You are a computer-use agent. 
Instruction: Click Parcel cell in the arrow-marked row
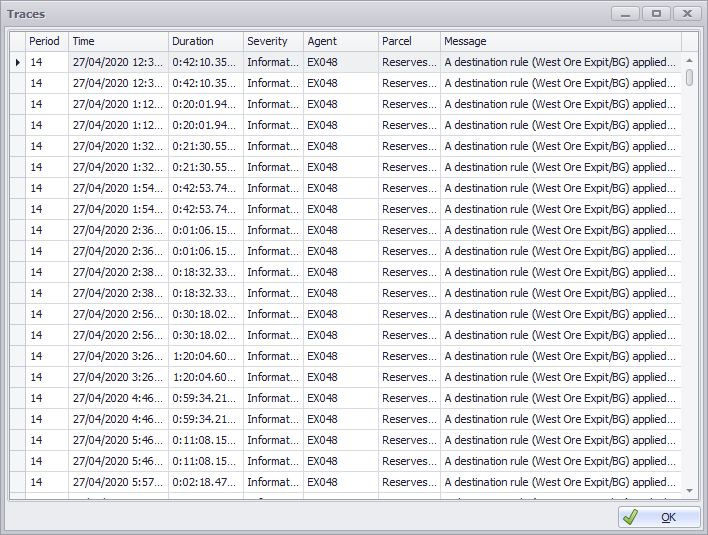point(409,62)
